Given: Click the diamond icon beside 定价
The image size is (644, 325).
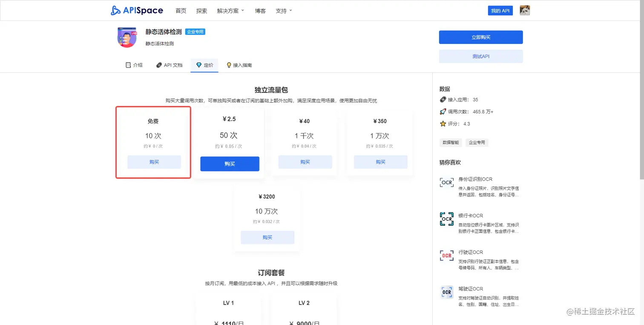Looking at the screenshot, I should click(198, 65).
